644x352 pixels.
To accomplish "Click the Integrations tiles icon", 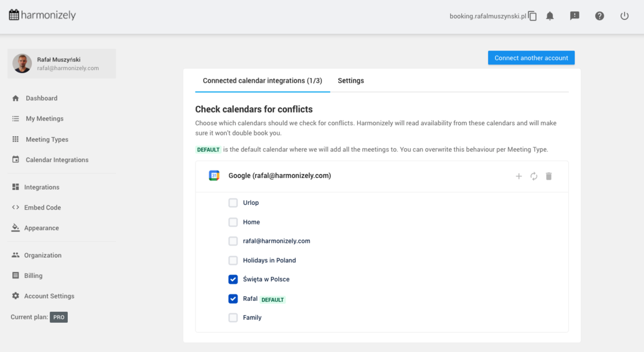I will pos(16,187).
